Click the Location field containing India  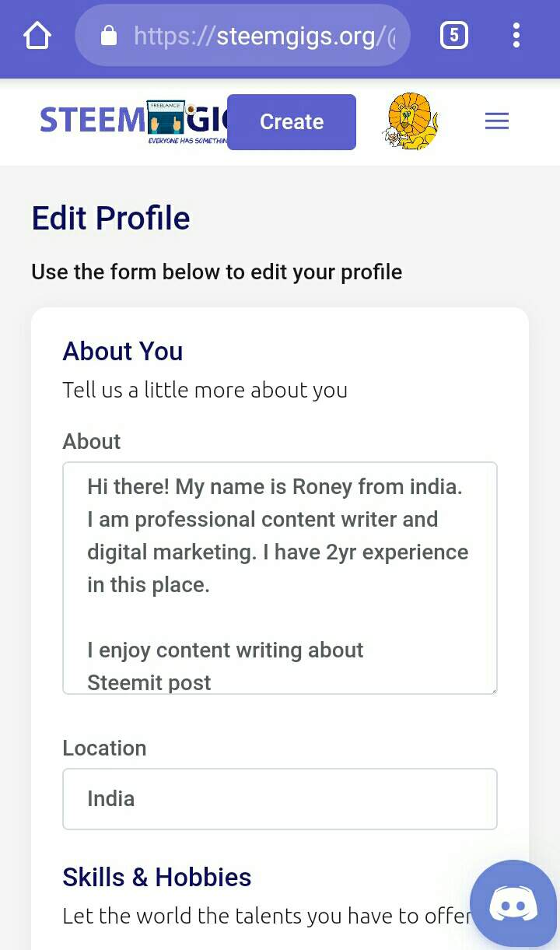point(280,799)
